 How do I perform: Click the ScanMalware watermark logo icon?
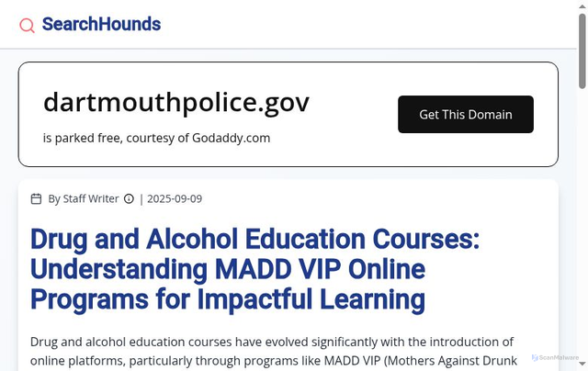pos(535,357)
